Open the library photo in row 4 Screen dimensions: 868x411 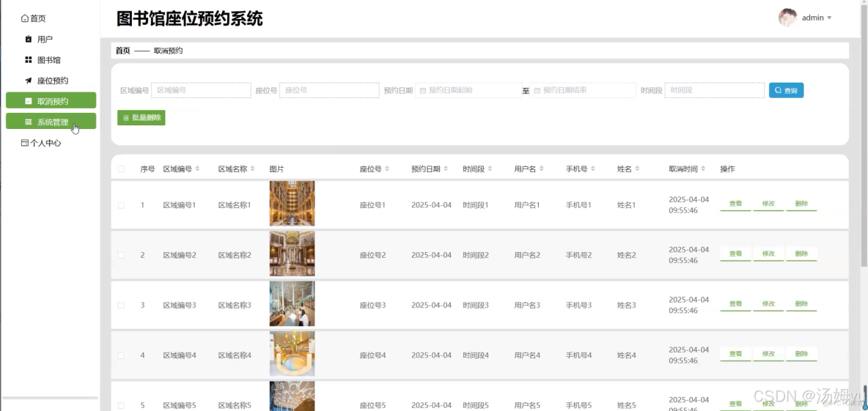[x=293, y=354]
